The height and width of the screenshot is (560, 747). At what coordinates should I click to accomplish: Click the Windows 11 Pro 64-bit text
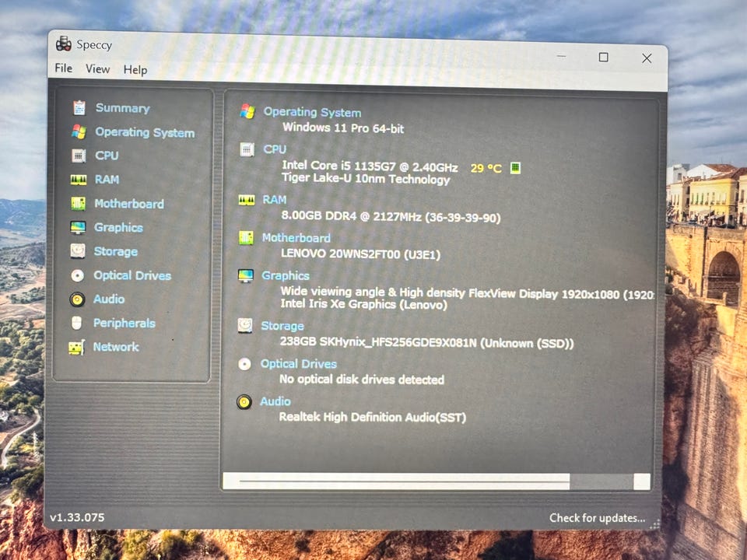[x=343, y=128]
